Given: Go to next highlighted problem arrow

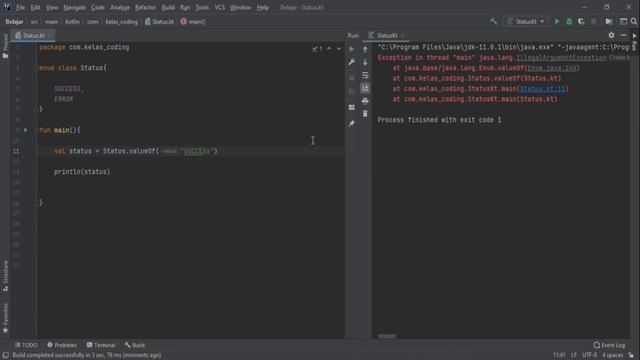Looking at the screenshot, I should pos(339,49).
